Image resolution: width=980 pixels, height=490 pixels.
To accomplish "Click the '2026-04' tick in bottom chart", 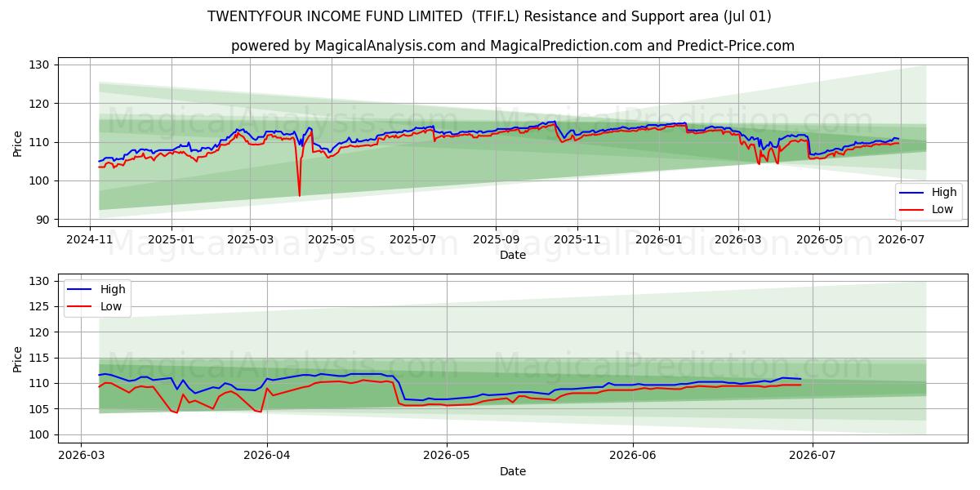I will pos(267,455).
